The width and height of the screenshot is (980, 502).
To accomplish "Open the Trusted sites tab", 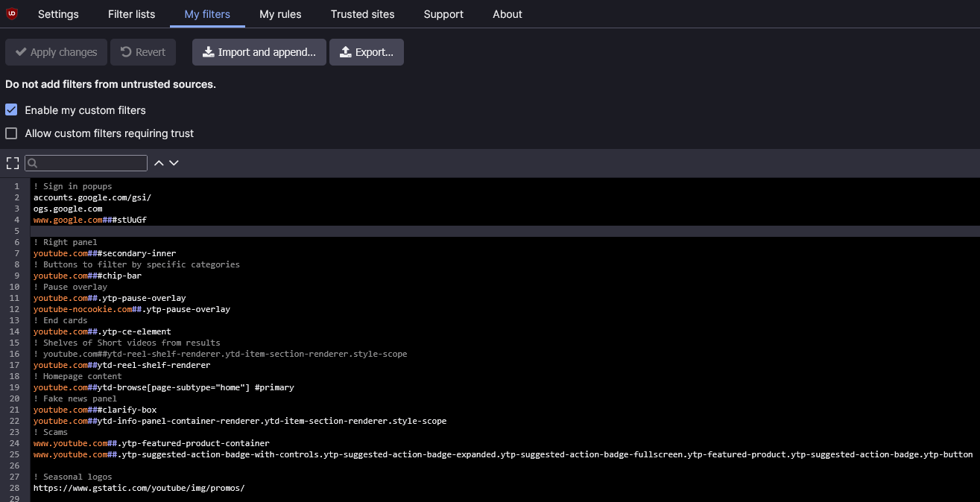I will (x=363, y=14).
